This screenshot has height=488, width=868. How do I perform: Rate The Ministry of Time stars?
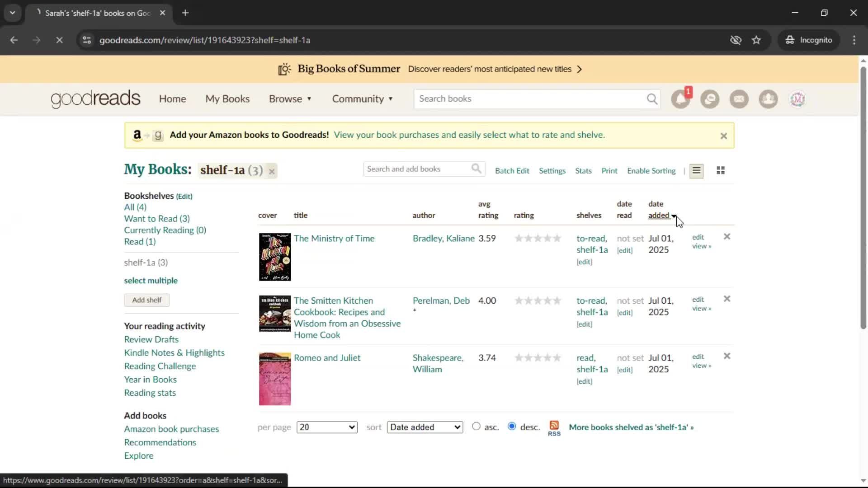coord(538,239)
